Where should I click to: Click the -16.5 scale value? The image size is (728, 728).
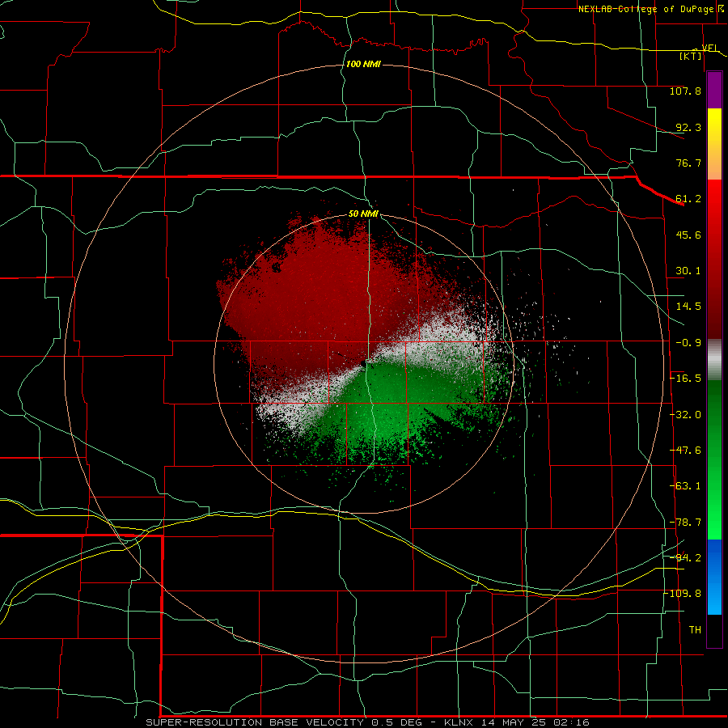(685, 379)
